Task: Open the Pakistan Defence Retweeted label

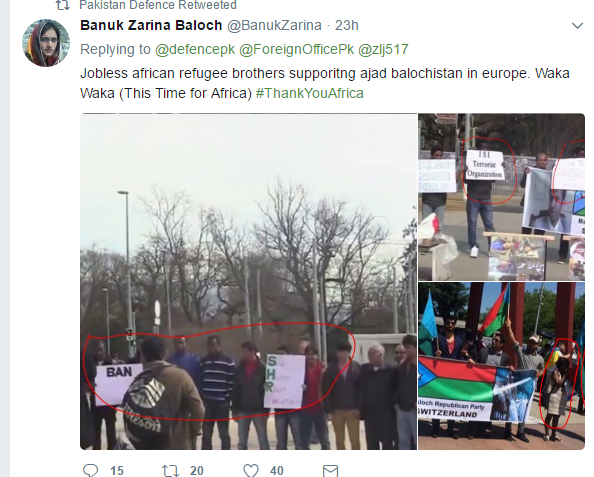Action: (x=158, y=5)
